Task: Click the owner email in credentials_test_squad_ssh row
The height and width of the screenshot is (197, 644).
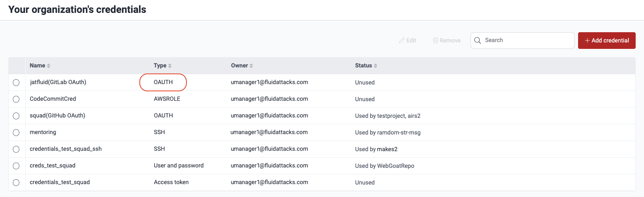Action: click(x=269, y=149)
